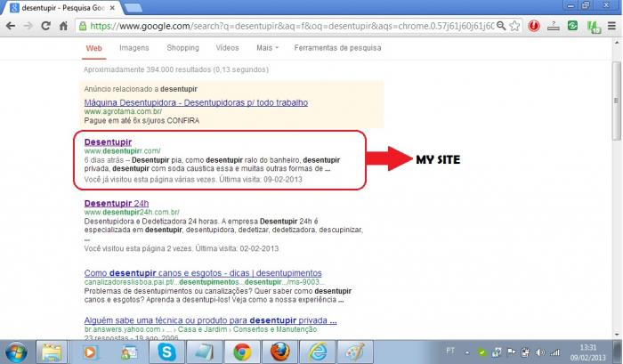
Task: Bookmark this page with the star icon
Action: [x=514, y=26]
